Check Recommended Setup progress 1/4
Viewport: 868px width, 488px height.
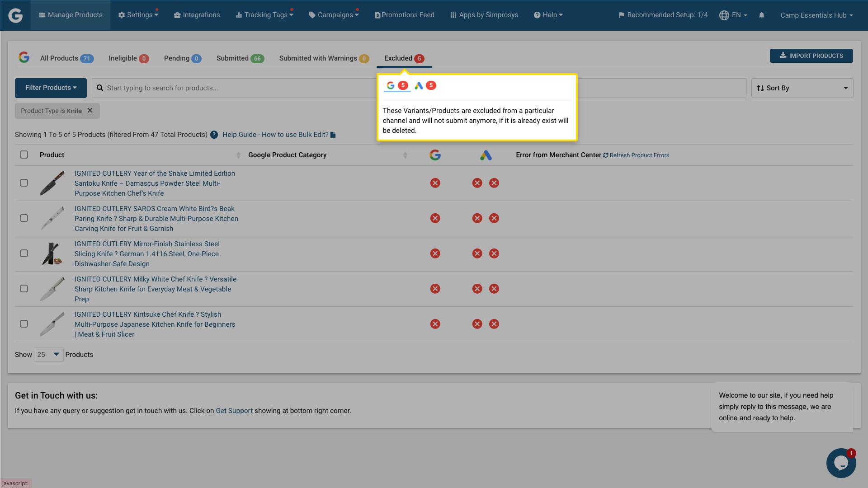(663, 14)
